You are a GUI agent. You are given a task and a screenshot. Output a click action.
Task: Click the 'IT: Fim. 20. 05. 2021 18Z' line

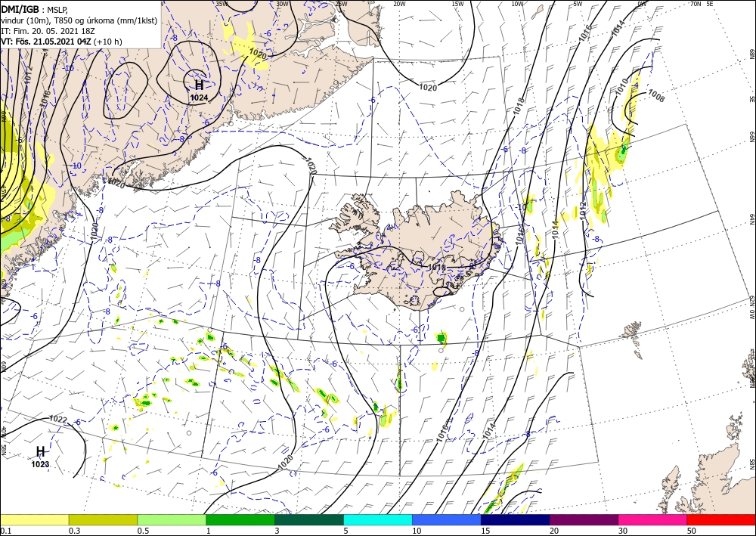48,31
